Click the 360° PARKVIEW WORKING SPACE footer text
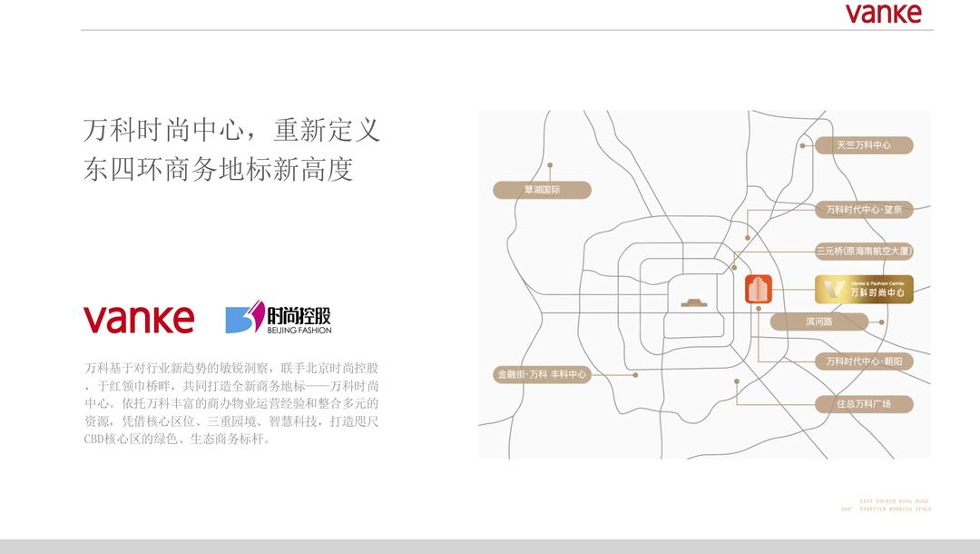The width and height of the screenshot is (980, 554). coord(887,509)
